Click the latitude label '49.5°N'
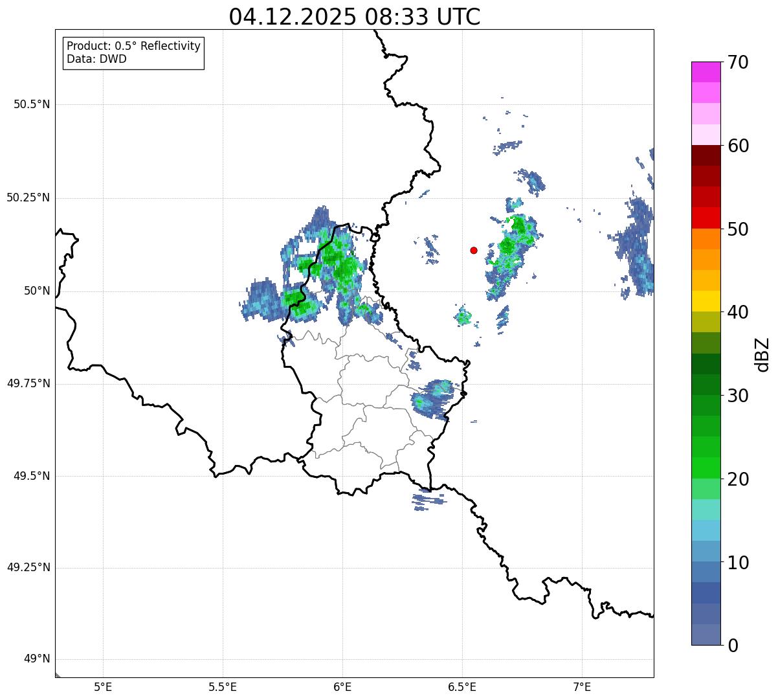This screenshot has height=700, width=778. click(x=32, y=476)
